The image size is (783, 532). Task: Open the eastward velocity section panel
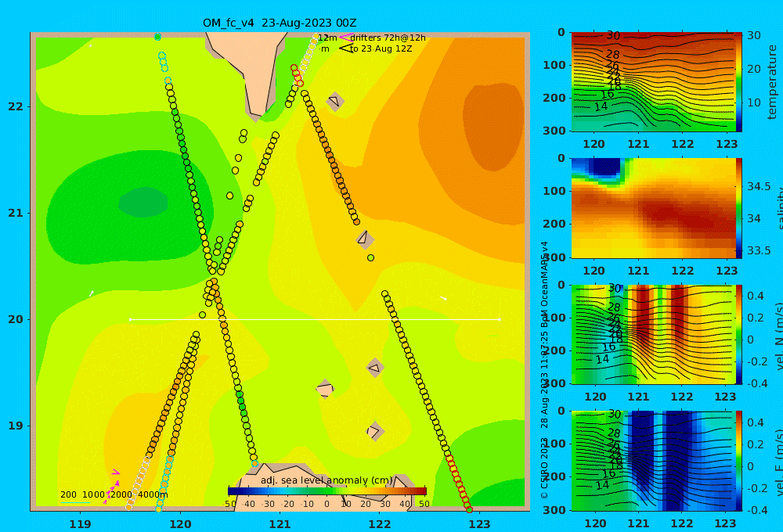pyautogui.click(x=653, y=461)
